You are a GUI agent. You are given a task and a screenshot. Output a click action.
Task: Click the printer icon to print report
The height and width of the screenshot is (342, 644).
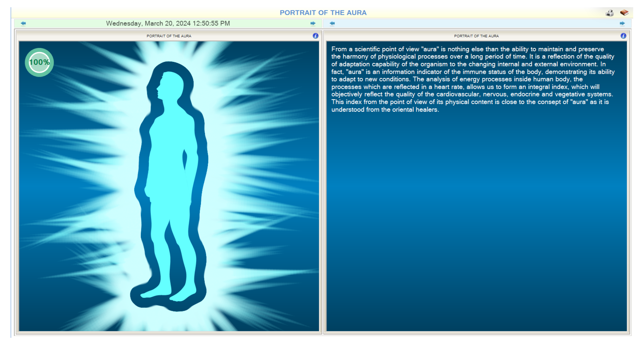609,13
